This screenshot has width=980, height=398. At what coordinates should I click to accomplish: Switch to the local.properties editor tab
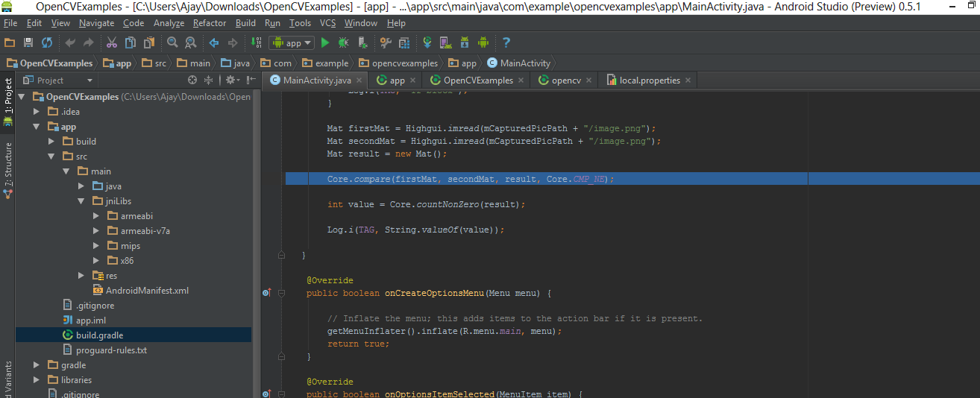click(x=649, y=80)
